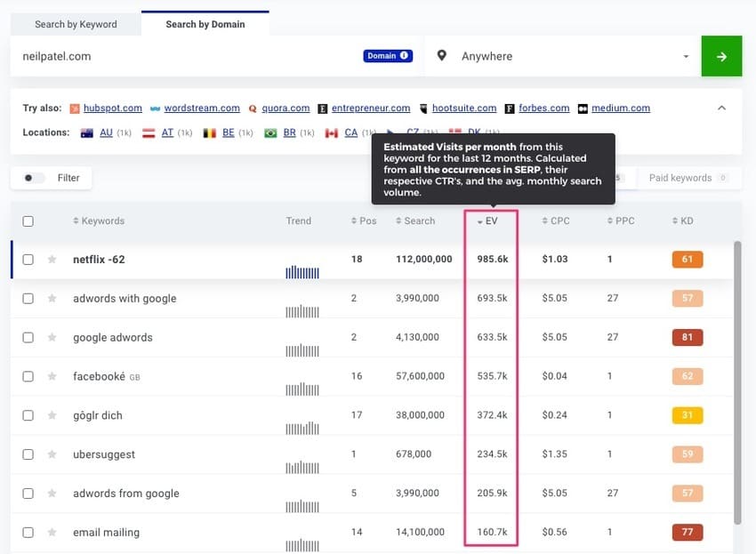This screenshot has width=756, height=554.
Task: Click the location pin icon beside Anywhere
Action: point(442,55)
